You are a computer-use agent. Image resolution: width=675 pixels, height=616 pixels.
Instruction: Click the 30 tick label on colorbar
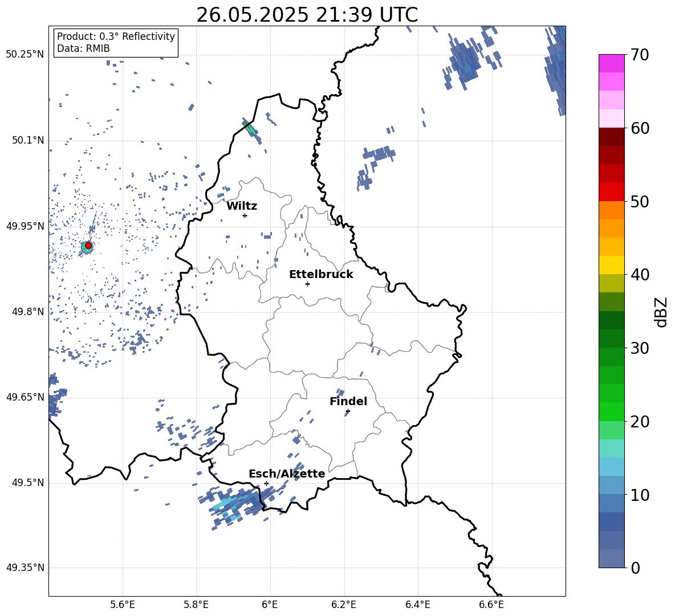coord(640,348)
